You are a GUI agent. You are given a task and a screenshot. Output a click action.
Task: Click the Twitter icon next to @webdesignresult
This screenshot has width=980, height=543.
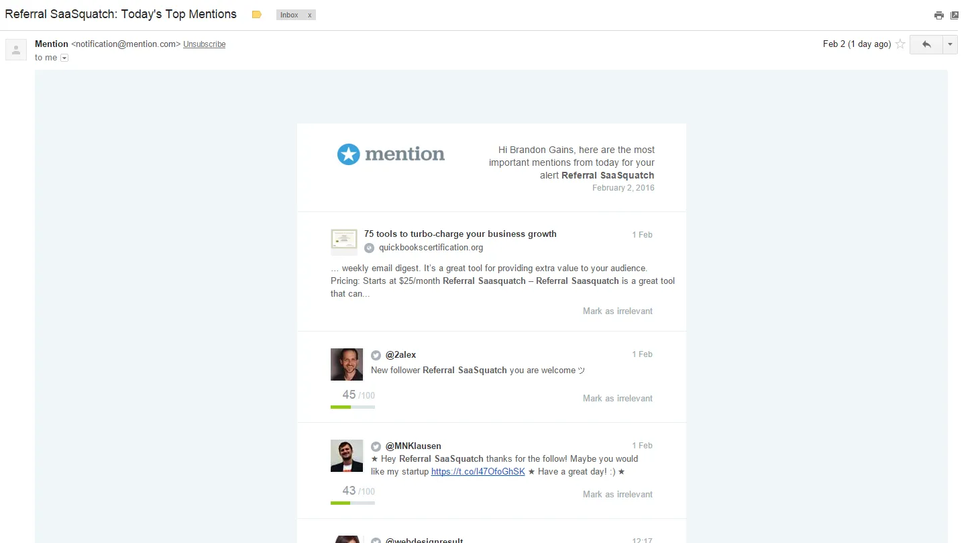pos(376,540)
